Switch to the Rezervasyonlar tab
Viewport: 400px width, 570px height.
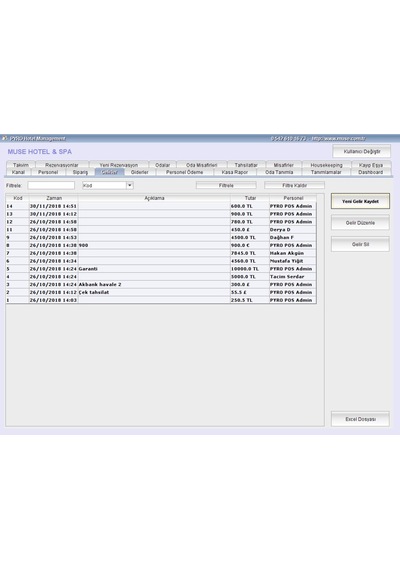coord(62,165)
